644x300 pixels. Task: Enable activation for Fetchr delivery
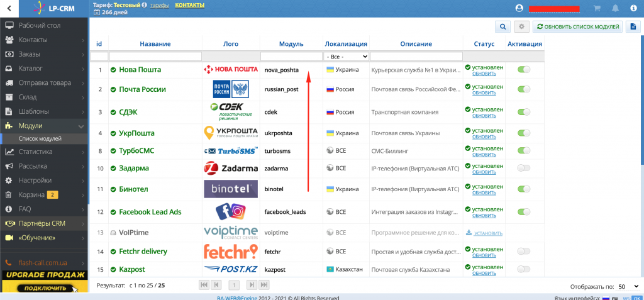click(x=524, y=251)
